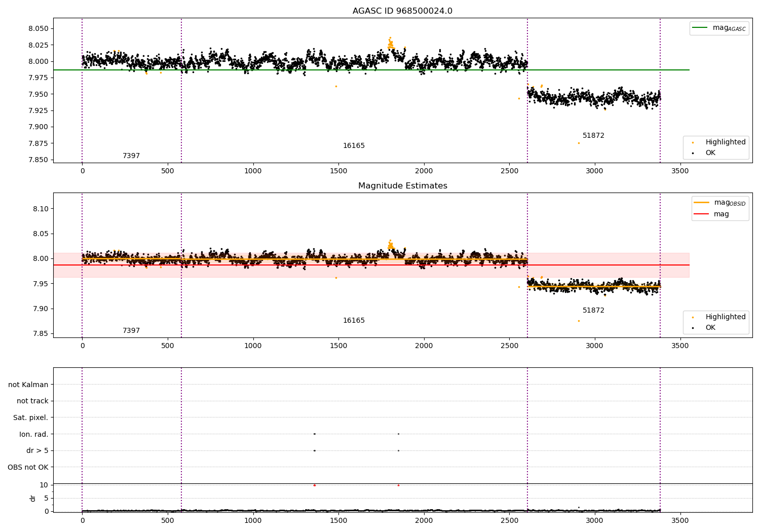Click the Ion. rad. flag point near 1350
Image resolution: width=760 pixels, height=532 pixels.
pos(315,434)
